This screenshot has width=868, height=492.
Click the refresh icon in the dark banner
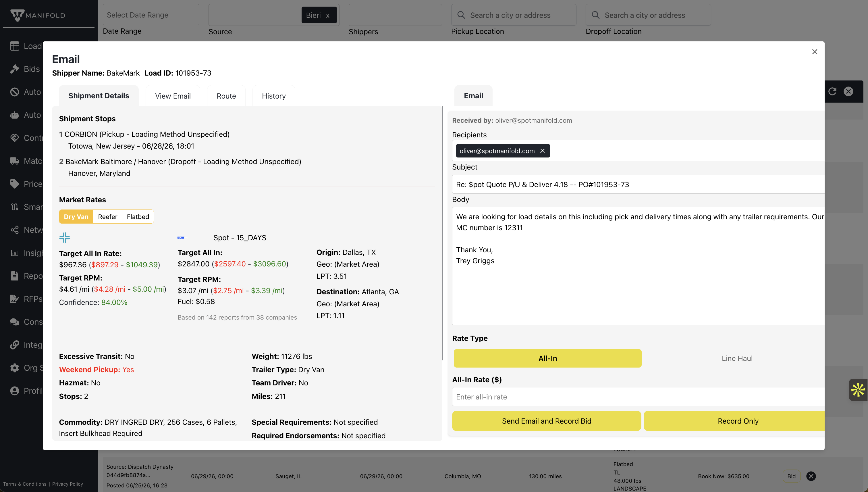tap(832, 91)
